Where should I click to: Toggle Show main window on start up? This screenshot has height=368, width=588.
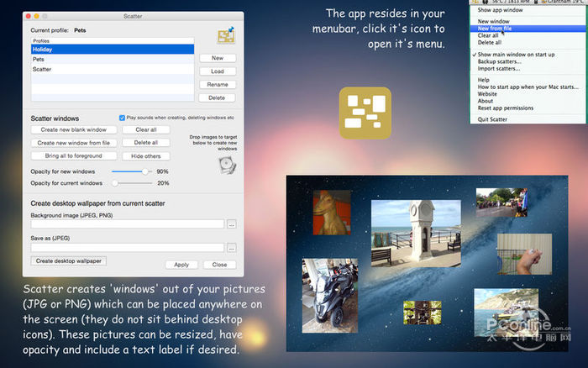[x=516, y=55]
